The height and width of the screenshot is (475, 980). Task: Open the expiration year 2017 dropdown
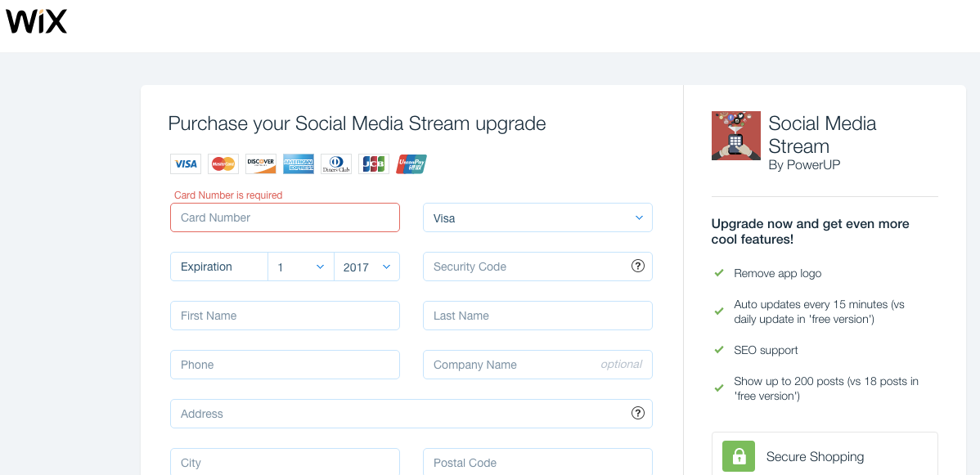click(366, 267)
